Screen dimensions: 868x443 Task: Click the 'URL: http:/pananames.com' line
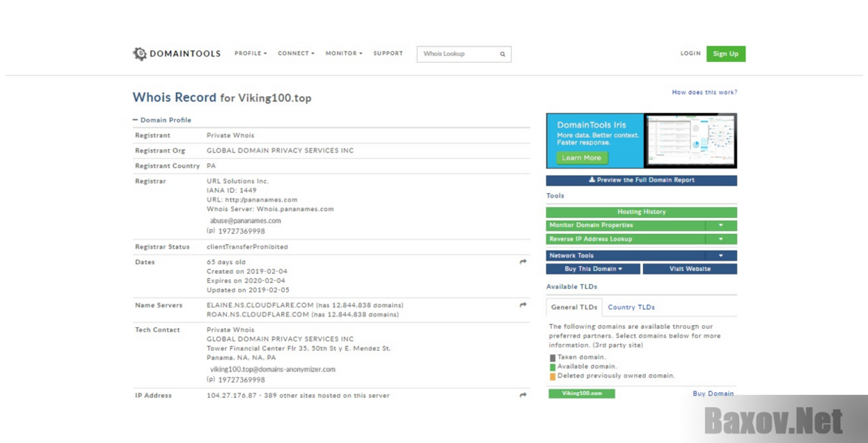pyautogui.click(x=252, y=200)
